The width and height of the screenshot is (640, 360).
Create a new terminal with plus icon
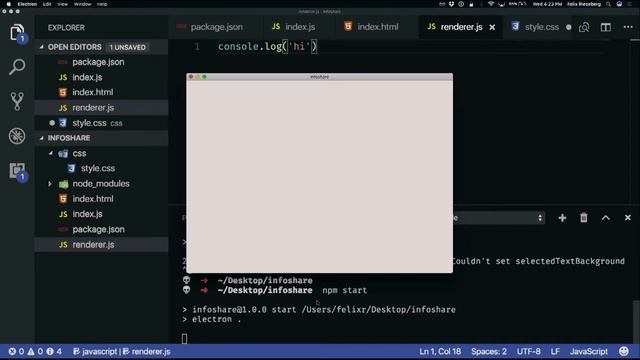click(x=562, y=218)
